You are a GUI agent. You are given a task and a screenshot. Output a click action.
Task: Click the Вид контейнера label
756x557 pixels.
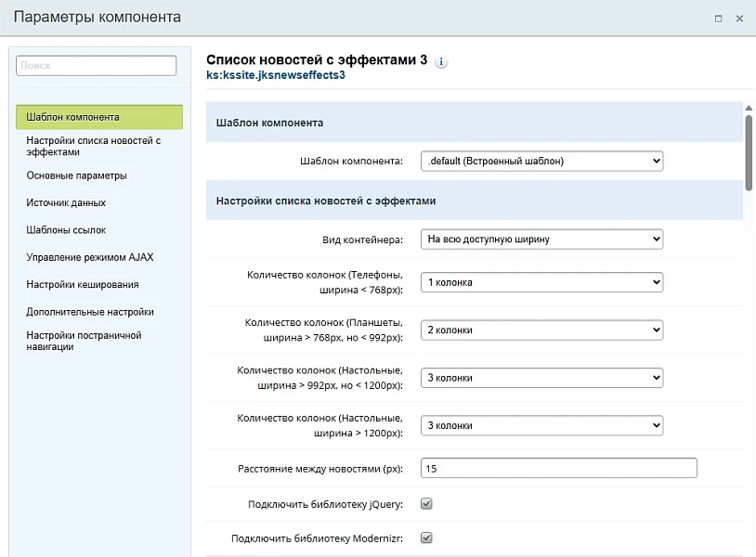362,240
